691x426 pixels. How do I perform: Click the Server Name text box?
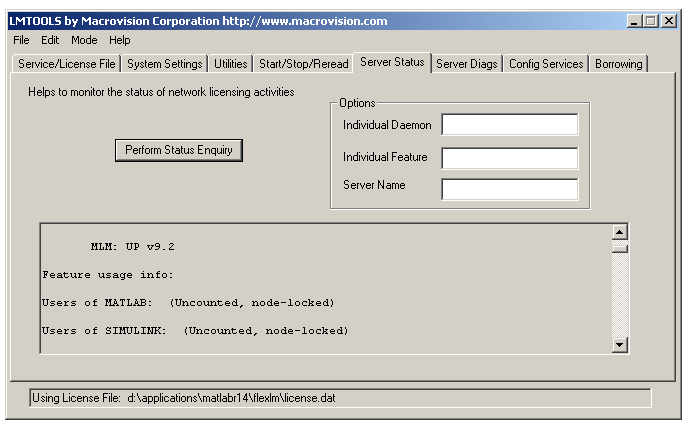tap(510, 189)
